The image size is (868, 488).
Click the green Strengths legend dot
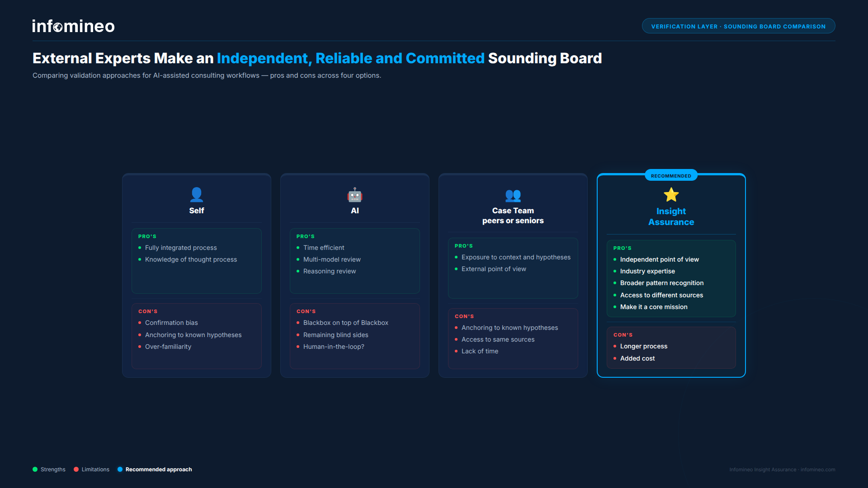[x=35, y=469]
